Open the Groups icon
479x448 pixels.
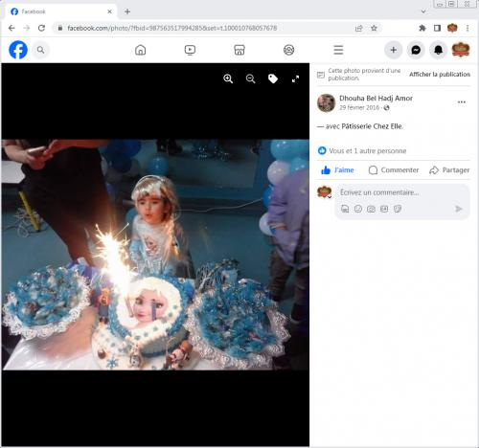288,50
